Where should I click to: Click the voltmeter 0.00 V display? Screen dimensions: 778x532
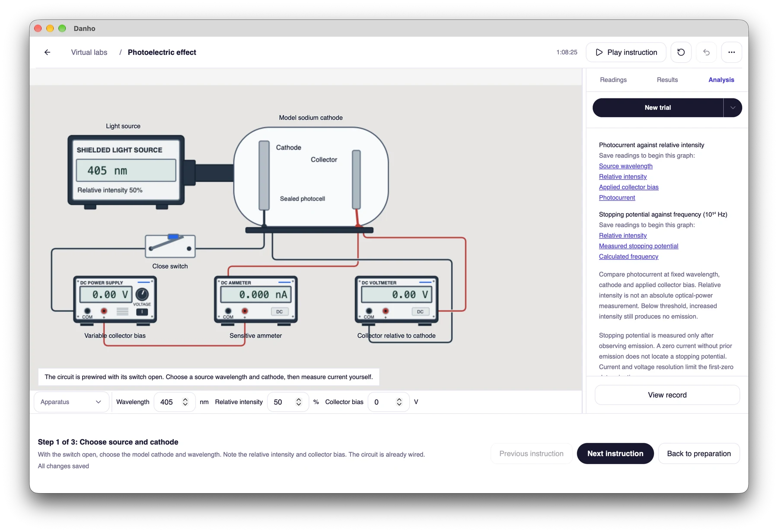396,294
